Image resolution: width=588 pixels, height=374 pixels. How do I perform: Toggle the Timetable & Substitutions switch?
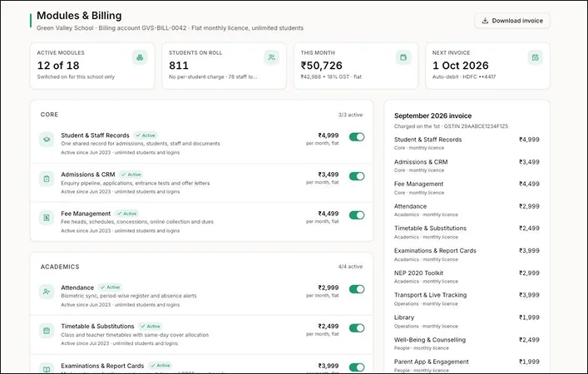point(357,328)
